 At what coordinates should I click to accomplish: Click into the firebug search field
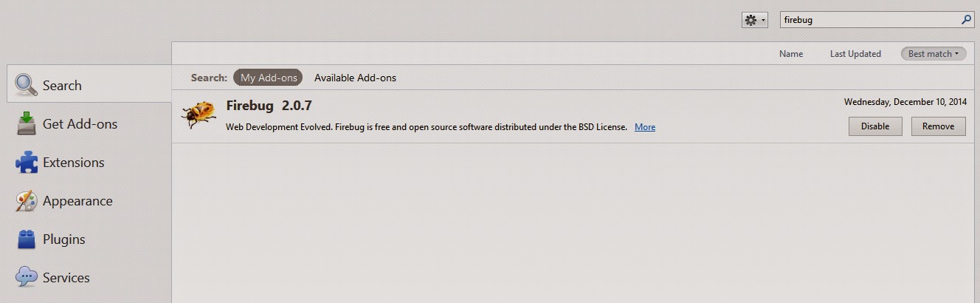point(870,20)
